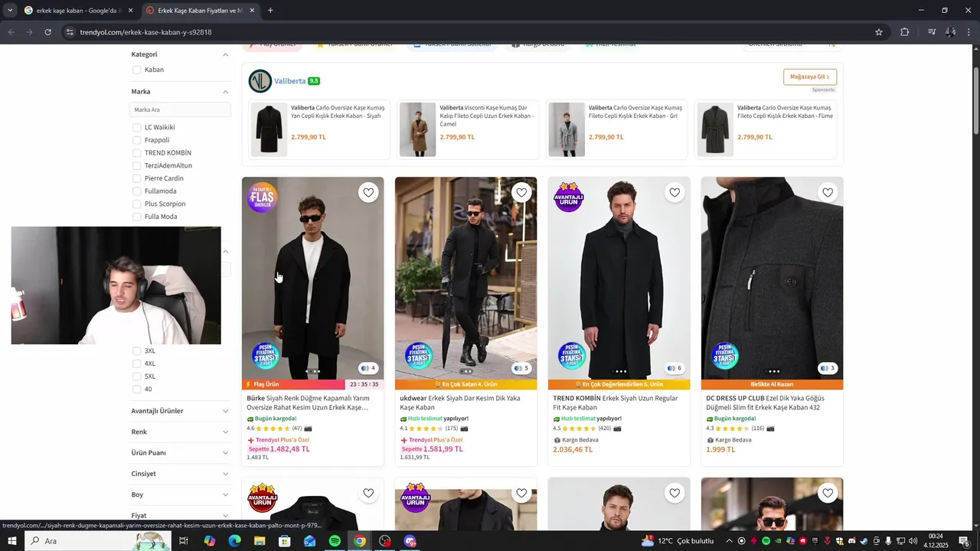The width and height of the screenshot is (980, 551).
Task: Click the Marka Ara search field
Action: (x=180, y=109)
